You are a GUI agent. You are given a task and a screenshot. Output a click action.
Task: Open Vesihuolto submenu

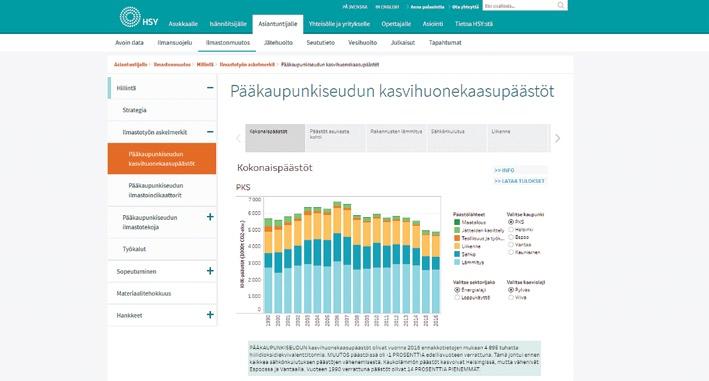click(x=363, y=42)
